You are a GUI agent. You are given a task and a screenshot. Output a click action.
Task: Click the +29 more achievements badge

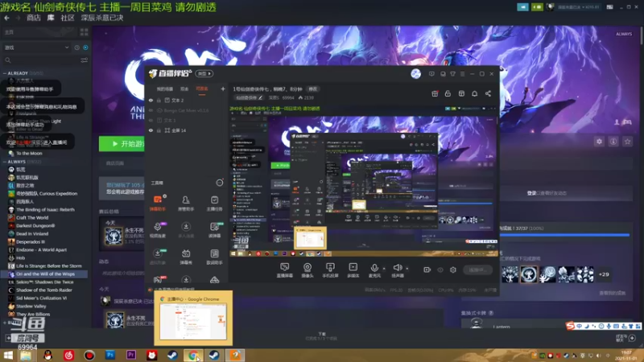pos(604,274)
